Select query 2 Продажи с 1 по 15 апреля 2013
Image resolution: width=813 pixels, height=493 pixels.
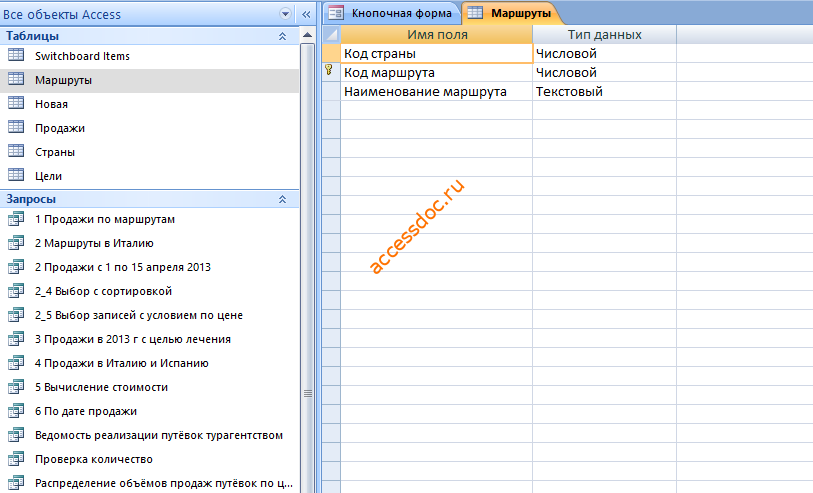click(149, 267)
